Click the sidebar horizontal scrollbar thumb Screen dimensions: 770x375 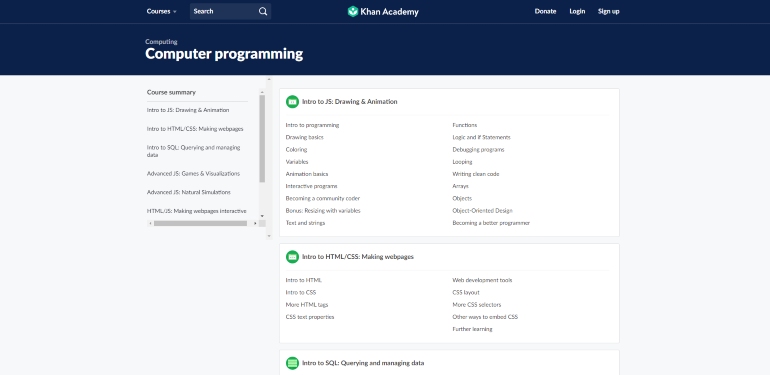(200, 223)
